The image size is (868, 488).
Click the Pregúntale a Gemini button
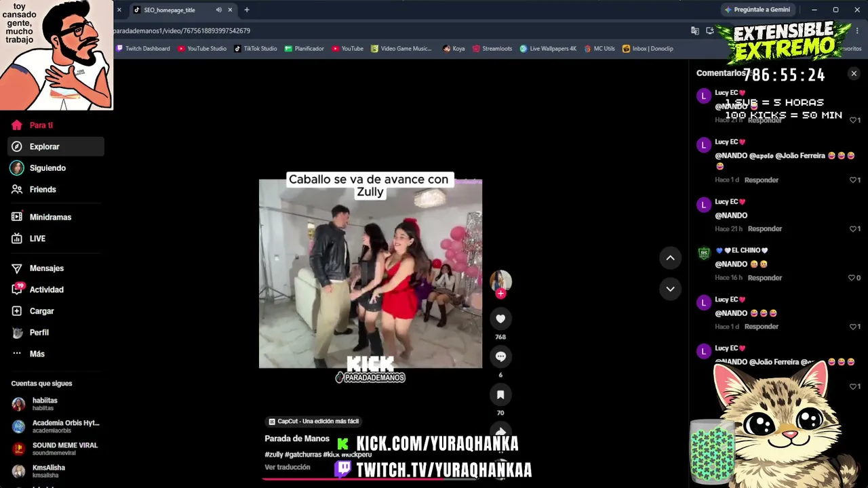pos(757,10)
